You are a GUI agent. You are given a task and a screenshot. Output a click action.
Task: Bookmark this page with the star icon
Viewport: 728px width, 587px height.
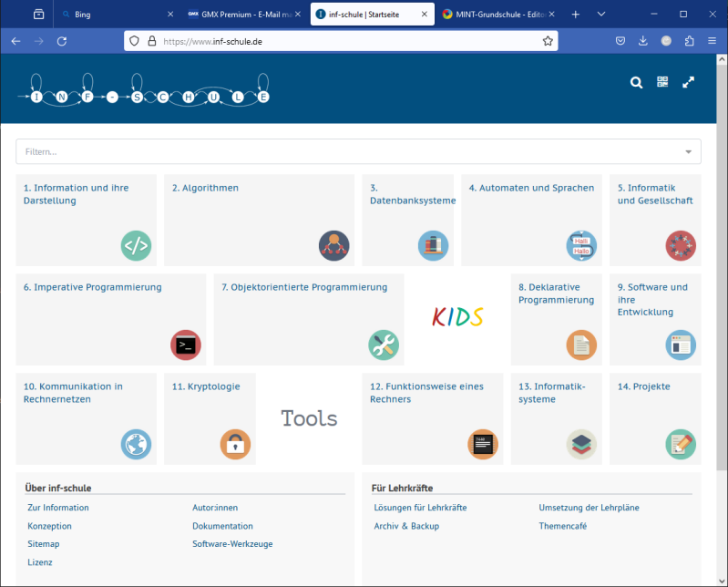click(x=548, y=41)
